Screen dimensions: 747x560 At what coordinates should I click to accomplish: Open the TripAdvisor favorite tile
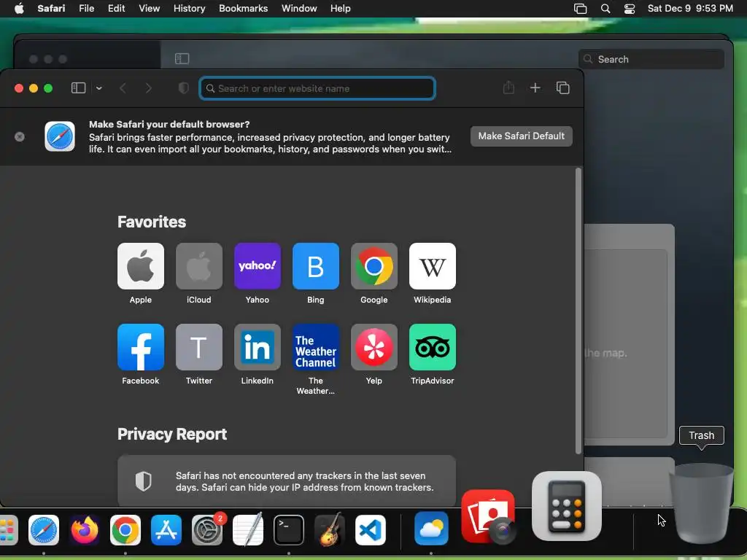(x=433, y=347)
